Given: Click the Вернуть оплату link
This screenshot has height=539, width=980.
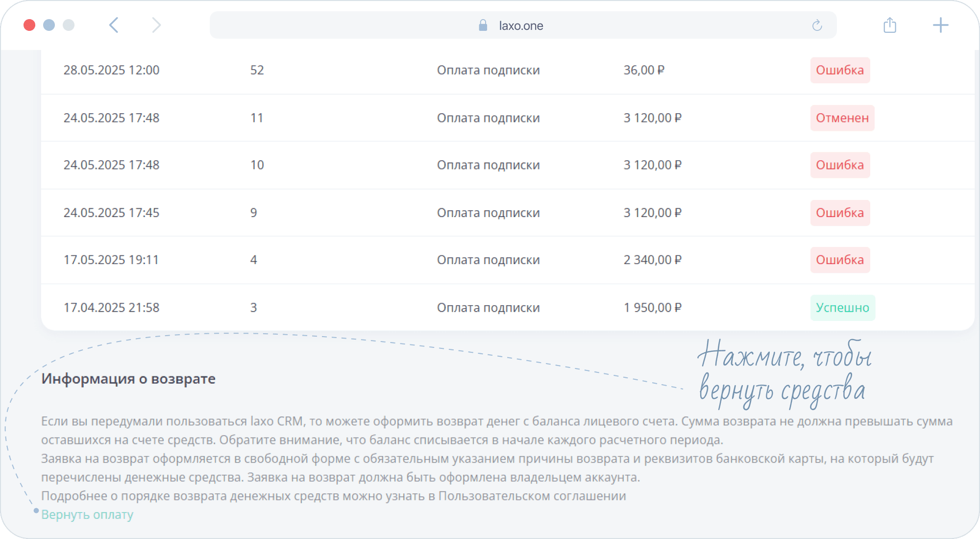Looking at the screenshot, I should [x=87, y=514].
